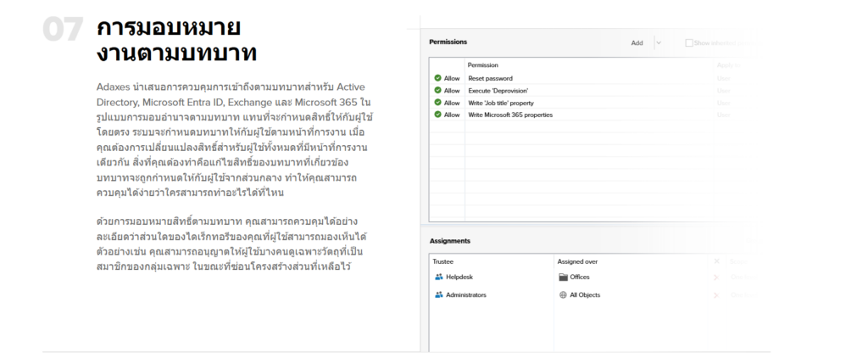Screen dimensions: 868x353
Task: Click the Allow icon for Write Microsoft 365 properties
Action: pos(438,115)
